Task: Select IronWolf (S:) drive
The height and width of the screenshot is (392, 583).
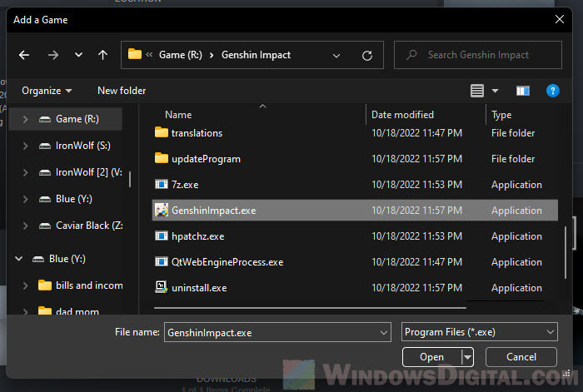Action: click(x=83, y=146)
